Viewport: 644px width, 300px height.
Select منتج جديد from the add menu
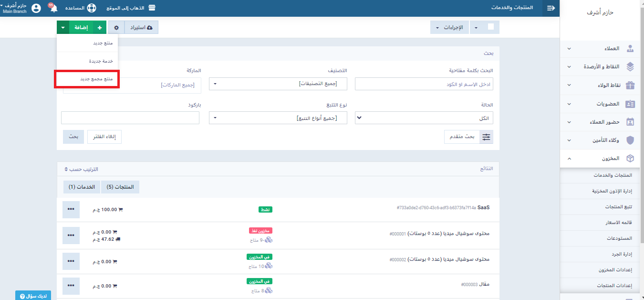[x=88, y=43]
